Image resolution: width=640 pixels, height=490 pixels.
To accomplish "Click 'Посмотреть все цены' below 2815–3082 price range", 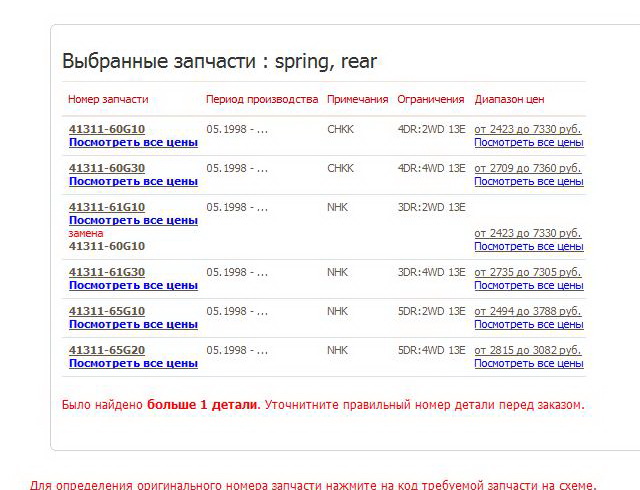I will pyautogui.click(x=528, y=363).
